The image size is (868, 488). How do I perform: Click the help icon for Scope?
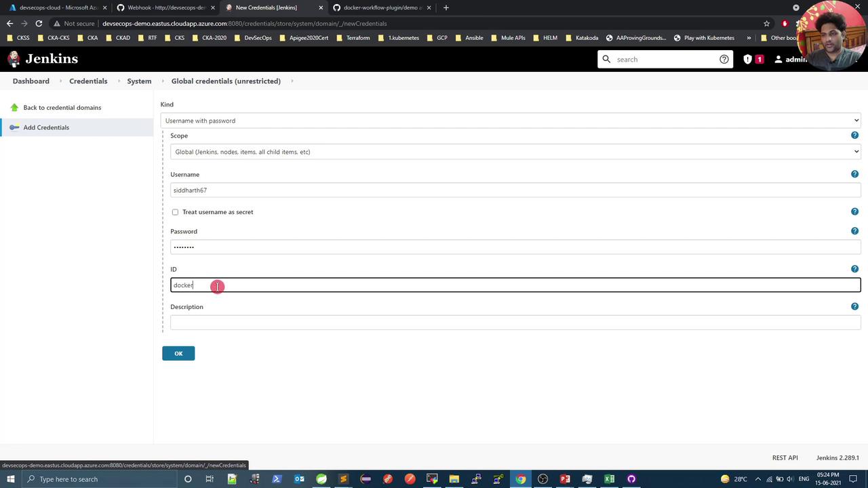coord(854,136)
